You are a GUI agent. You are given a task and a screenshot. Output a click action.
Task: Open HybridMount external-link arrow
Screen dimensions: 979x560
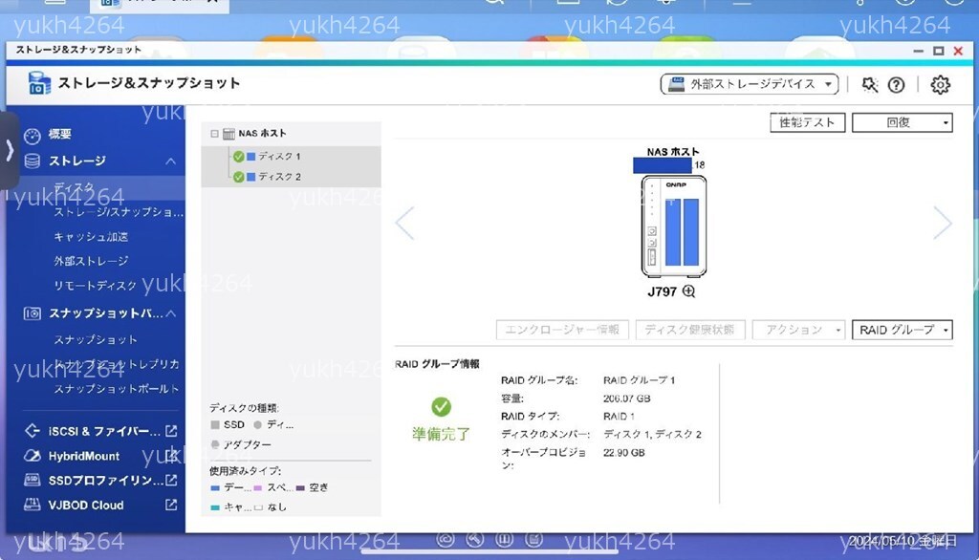171,456
